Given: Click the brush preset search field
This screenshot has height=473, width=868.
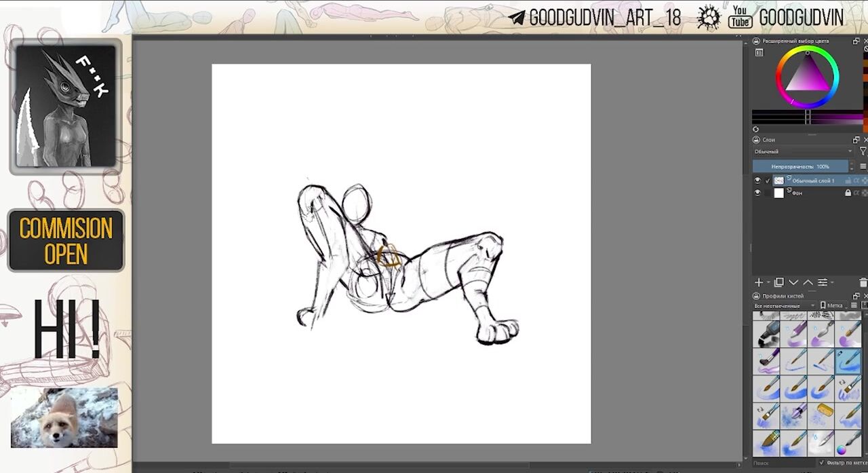Looking at the screenshot, I should (x=780, y=463).
